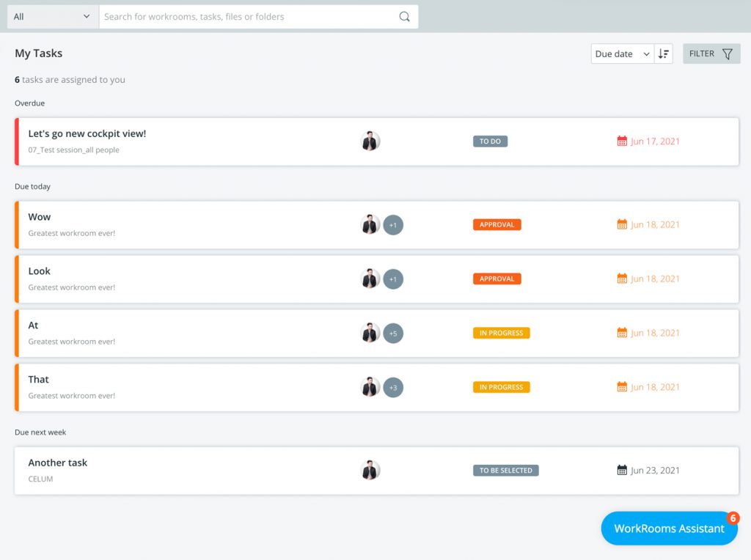Click the TO BE SELECTED status label
Viewport: 751px width, 560px height.
(505, 471)
